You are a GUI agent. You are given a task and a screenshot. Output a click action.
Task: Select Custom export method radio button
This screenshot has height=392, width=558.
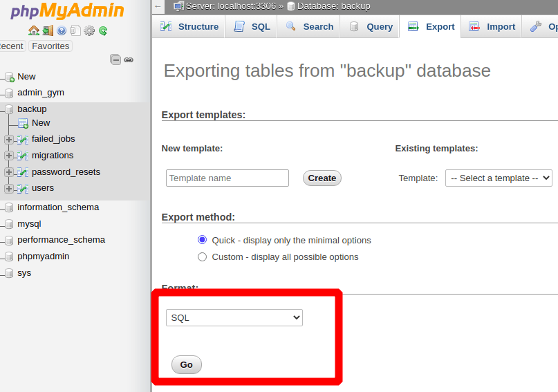tap(202, 256)
